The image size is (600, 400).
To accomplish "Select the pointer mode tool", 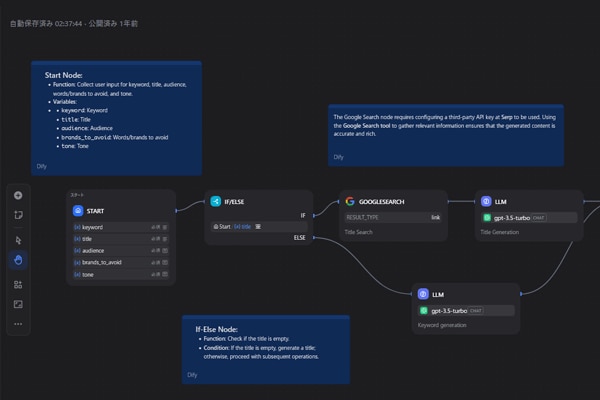I will point(18,240).
